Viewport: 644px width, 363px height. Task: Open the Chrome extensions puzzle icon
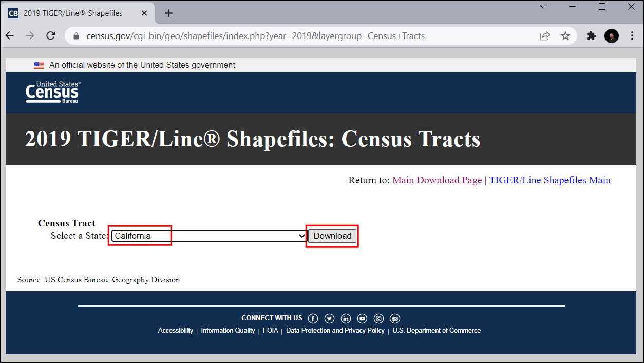[591, 36]
